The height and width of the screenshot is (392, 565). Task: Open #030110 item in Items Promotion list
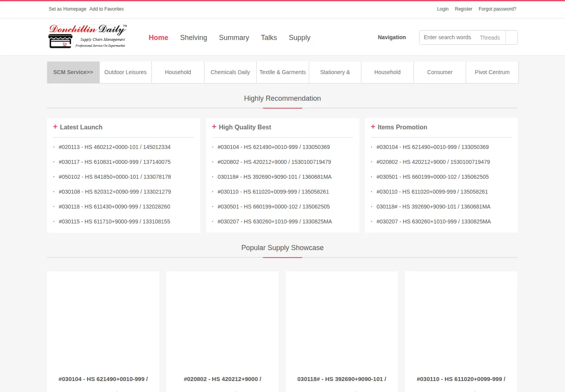(x=432, y=192)
